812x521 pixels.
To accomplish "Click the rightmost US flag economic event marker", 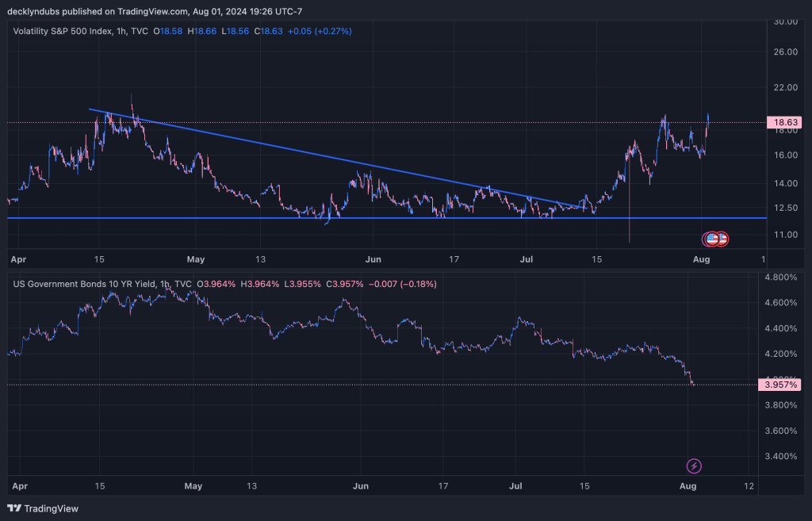I will 722,239.
